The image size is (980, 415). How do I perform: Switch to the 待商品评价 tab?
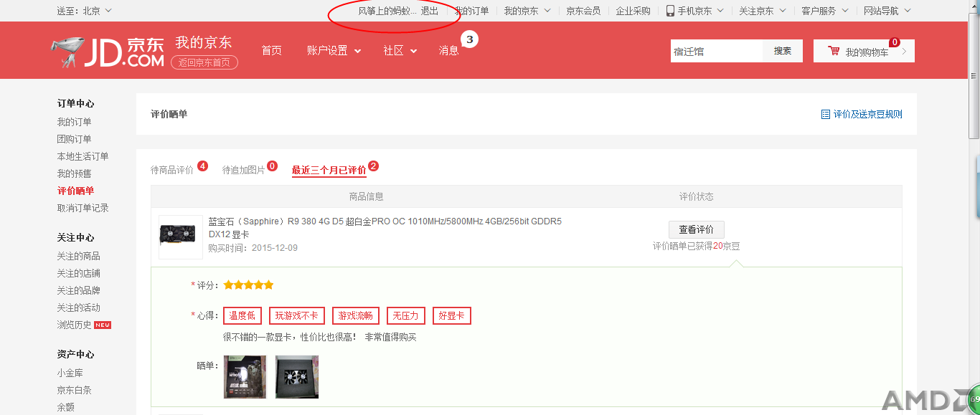click(x=172, y=170)
